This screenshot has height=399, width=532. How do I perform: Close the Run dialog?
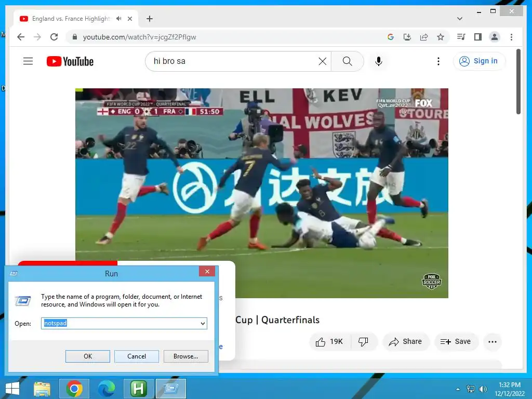[x=207, y=271]
